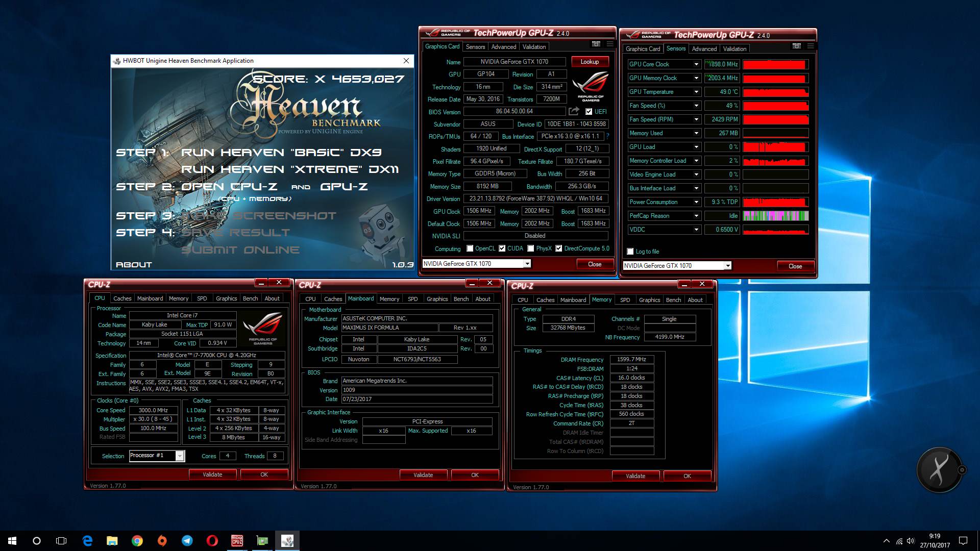Screen dimensions: 980x551
Task: Click the orange Firefox-like taskbar icon
Action: pyautogui.click(x=162, y=541)
